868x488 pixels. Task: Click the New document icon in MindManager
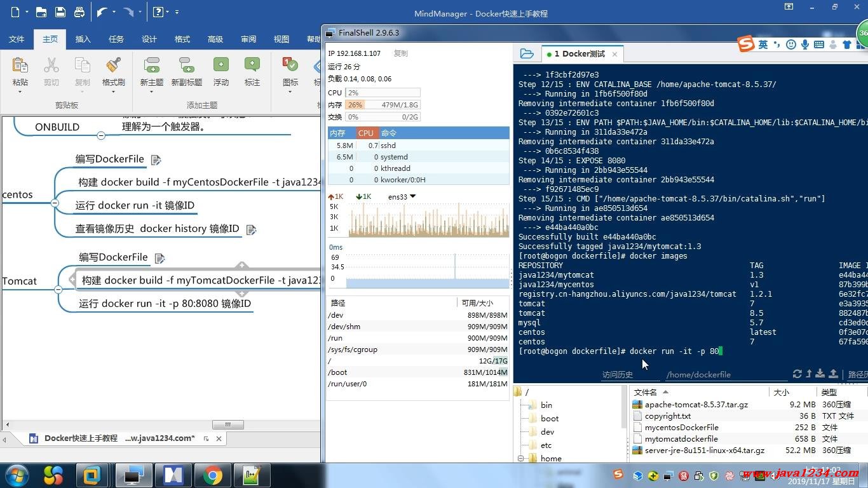(15, 11)
